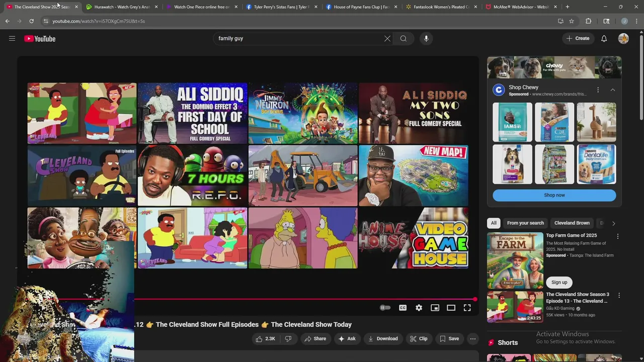This screenshot has height=362, width=644.
Task: Click the search magnifier button
Action: [404, 39]
